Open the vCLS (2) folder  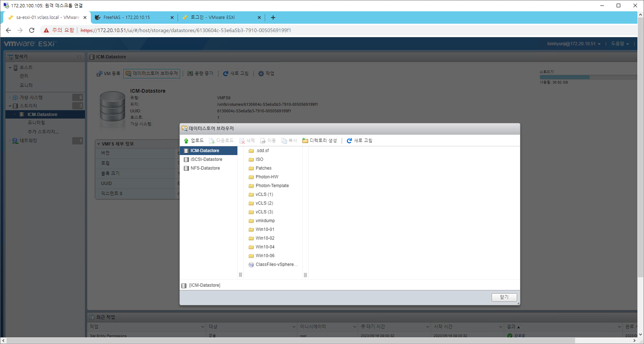tap(261, 203)
